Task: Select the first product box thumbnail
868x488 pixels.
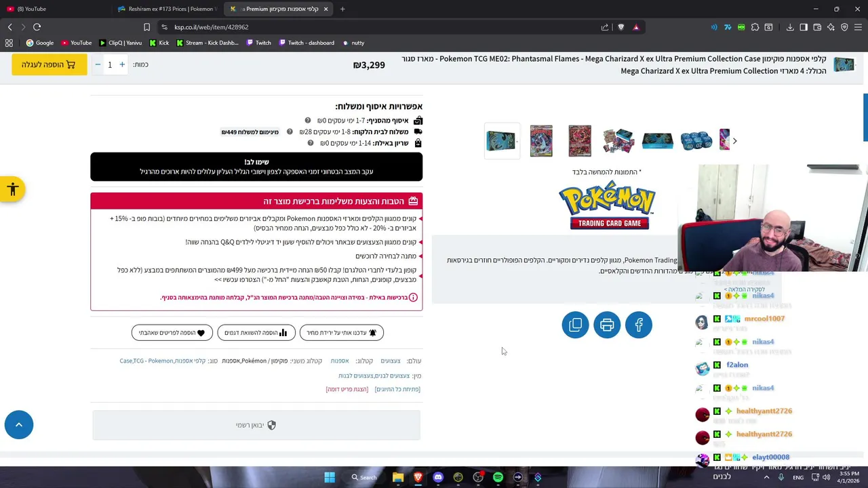Action: click(x=502, y=141)
